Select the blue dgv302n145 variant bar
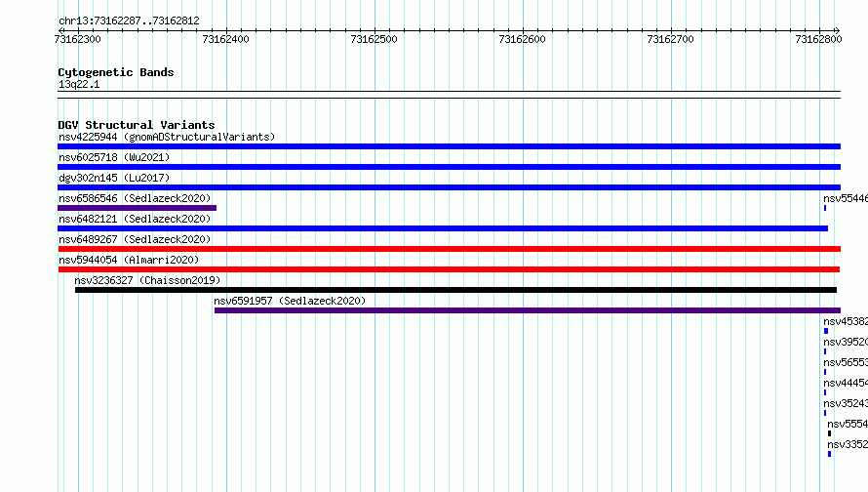The image size is (868, 492). point(449,187)
